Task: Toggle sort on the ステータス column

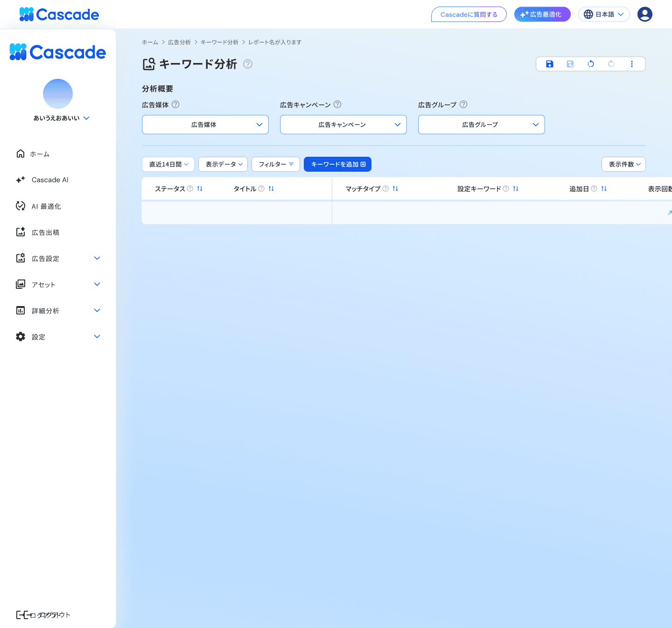Action: [x=199, y=188]
